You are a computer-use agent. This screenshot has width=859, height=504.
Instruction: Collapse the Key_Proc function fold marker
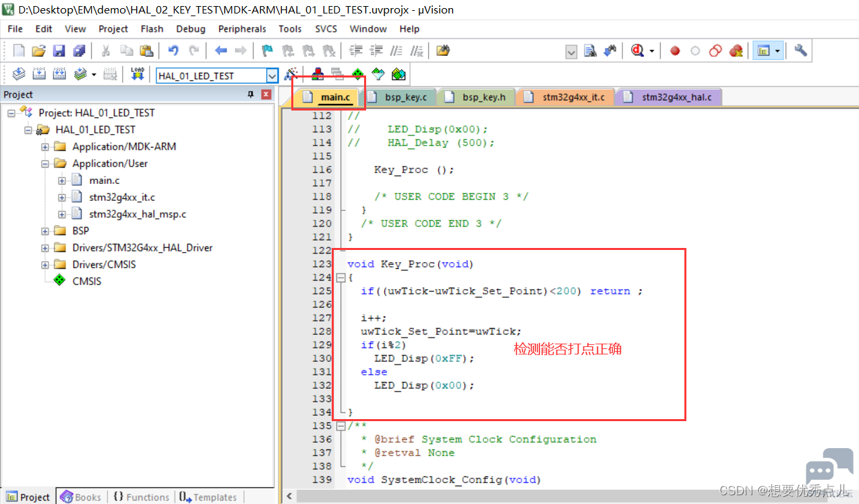[340, 278]
